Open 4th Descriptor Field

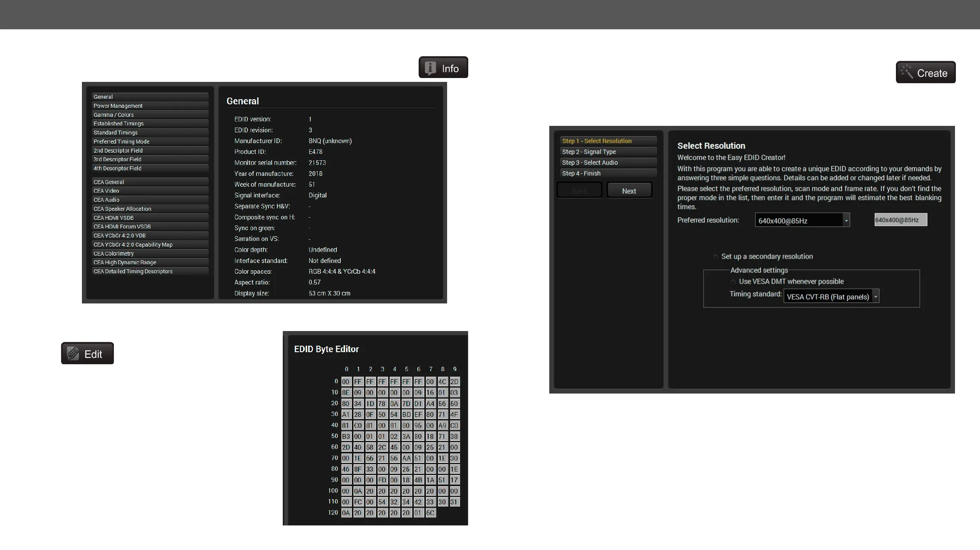pyautogui.click(x=150, y=168)
